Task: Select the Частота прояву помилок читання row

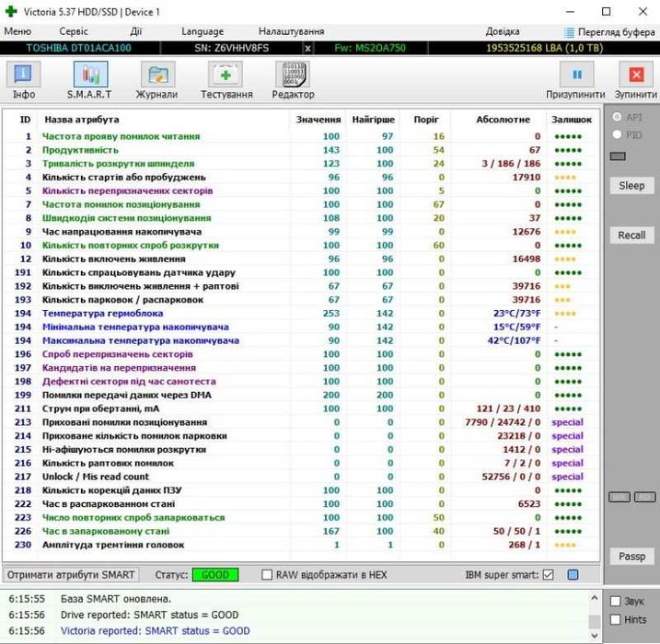Action: click(x=301, y=136)
